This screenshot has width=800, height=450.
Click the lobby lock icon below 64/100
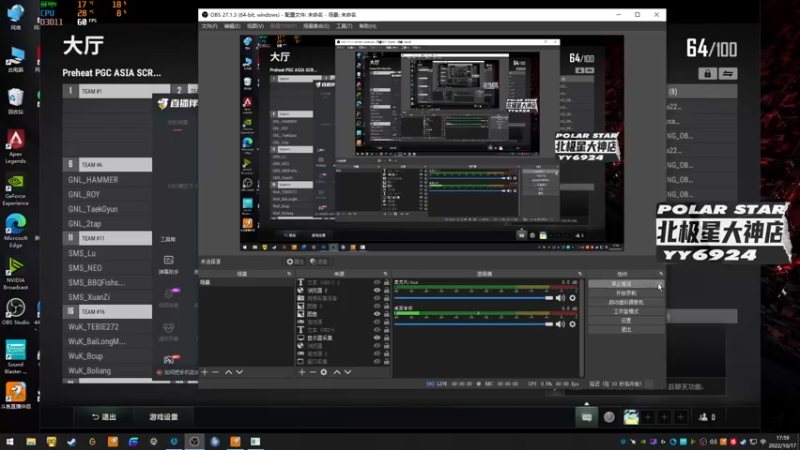pos(707,74)
